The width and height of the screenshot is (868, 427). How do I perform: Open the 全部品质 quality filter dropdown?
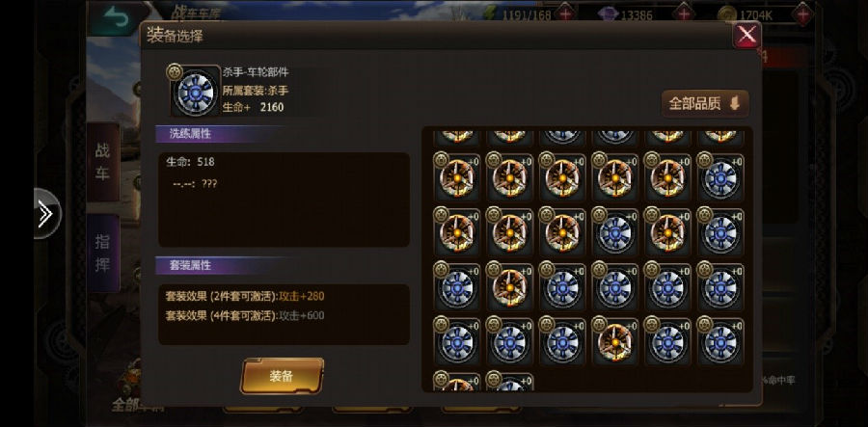(x=705, y=103)
